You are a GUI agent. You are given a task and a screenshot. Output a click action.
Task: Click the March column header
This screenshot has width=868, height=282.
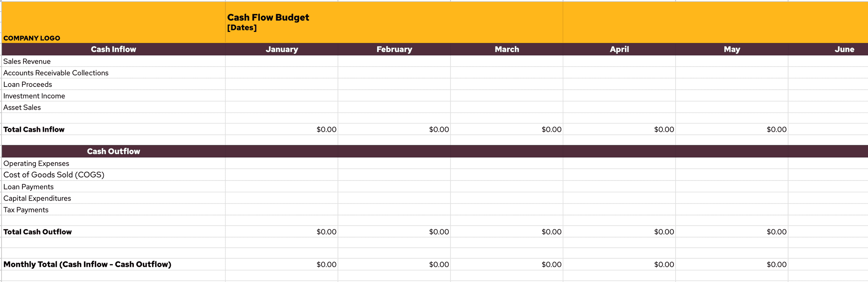pos(507,49)
